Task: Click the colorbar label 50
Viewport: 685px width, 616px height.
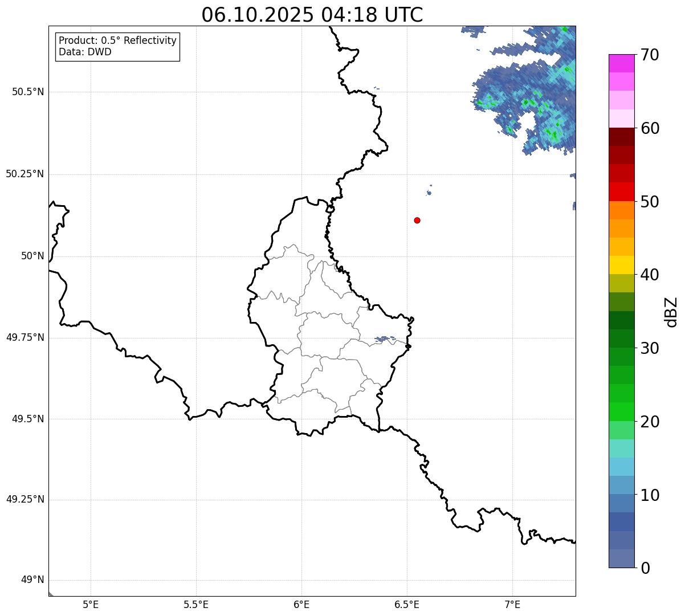Action: pyautogui.click(x=650, y=202)
